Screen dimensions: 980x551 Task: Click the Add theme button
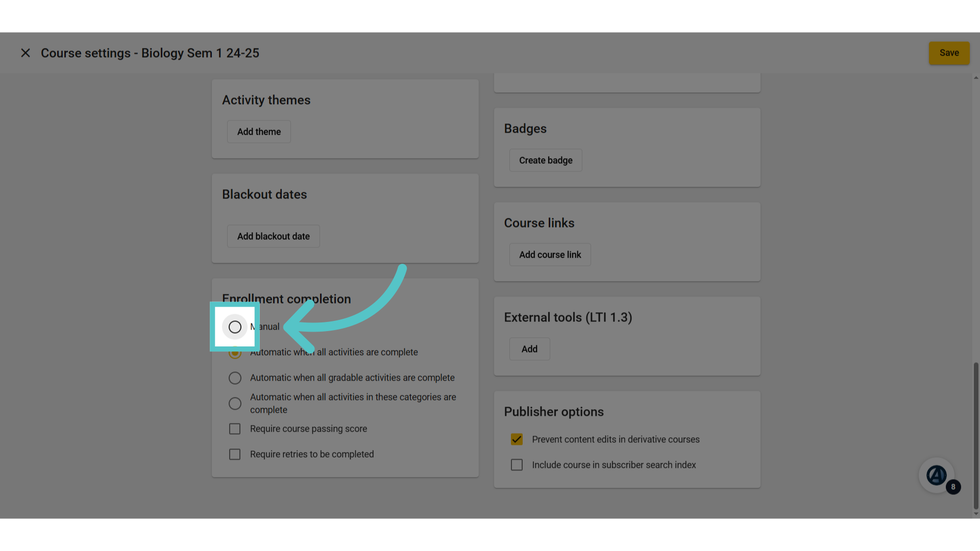click(x=259, y=132)
